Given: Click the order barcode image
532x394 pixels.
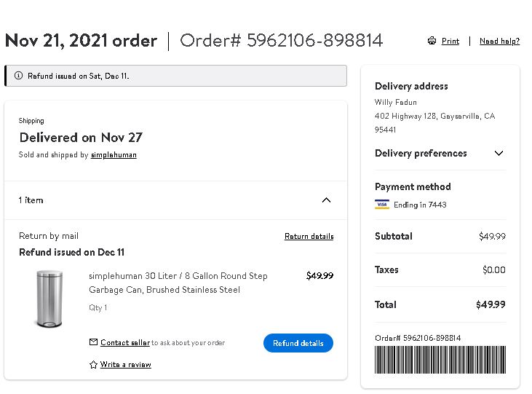Looking at the screenshot, I should 440,360.
